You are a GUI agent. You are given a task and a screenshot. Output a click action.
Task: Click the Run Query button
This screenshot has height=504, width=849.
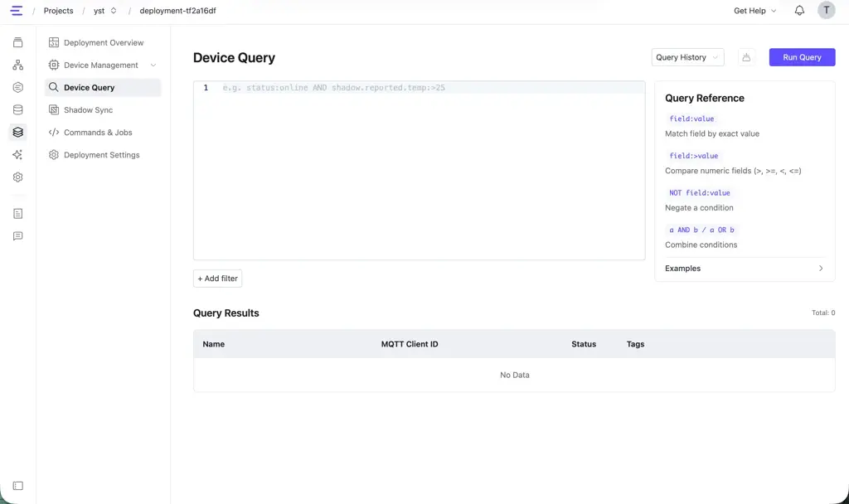[802, 57]
